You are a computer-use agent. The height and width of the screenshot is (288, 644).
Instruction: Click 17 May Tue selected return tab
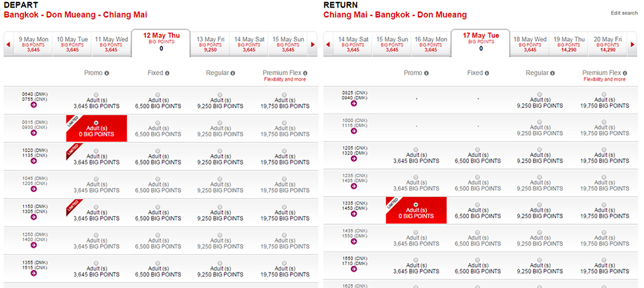tap(480, 43)
